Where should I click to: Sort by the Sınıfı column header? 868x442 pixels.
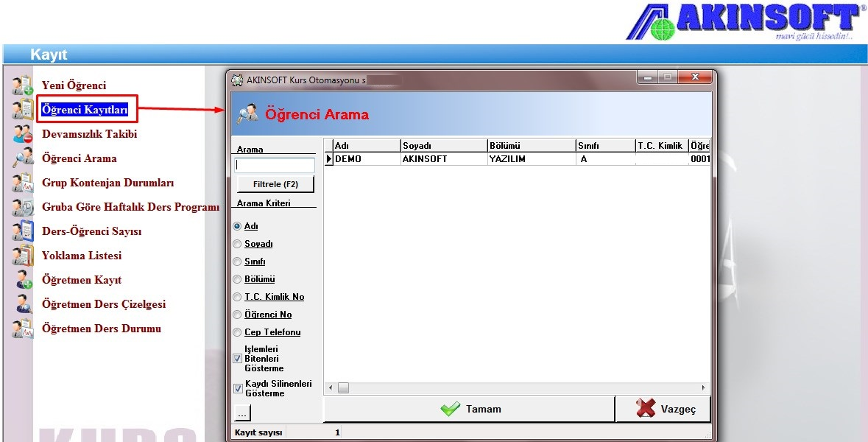(606, 146)
